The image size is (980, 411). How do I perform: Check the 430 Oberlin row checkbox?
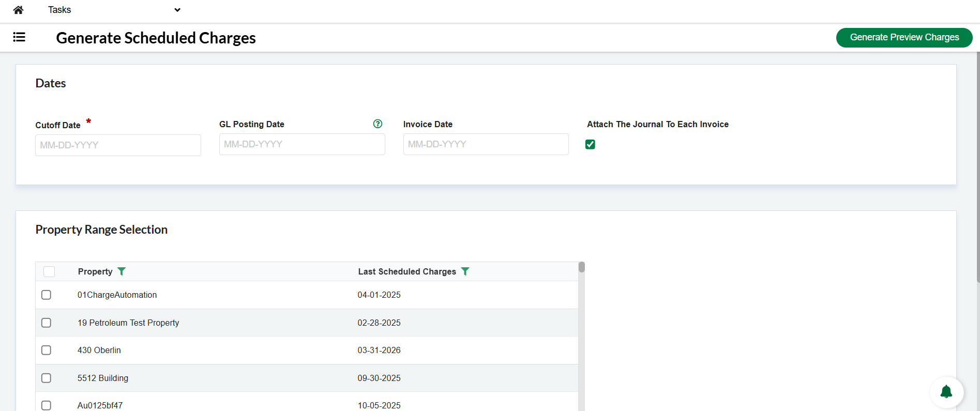pyautogui.click(x=46, y=350)
